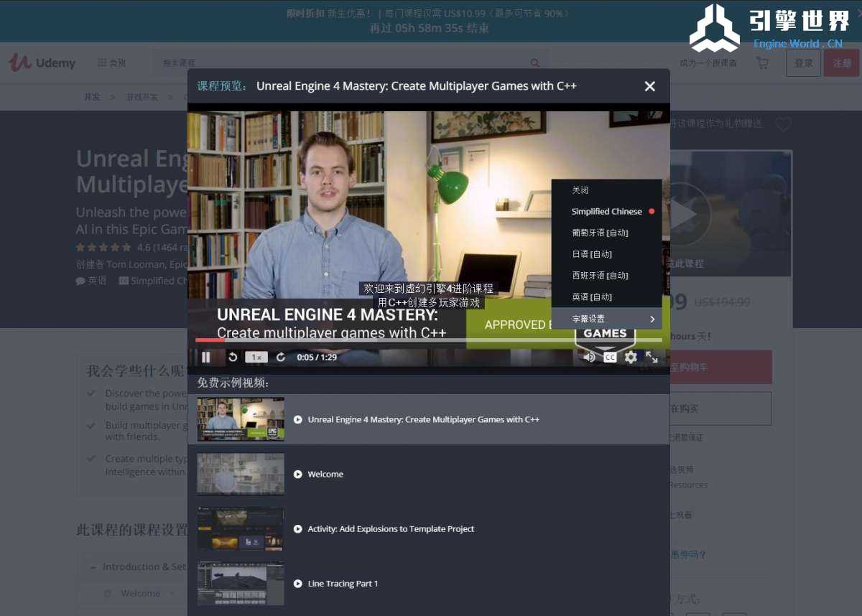Open the 类别 categories menu
Image resolution: width=862 pixels, height=616 pixels.
112,63
